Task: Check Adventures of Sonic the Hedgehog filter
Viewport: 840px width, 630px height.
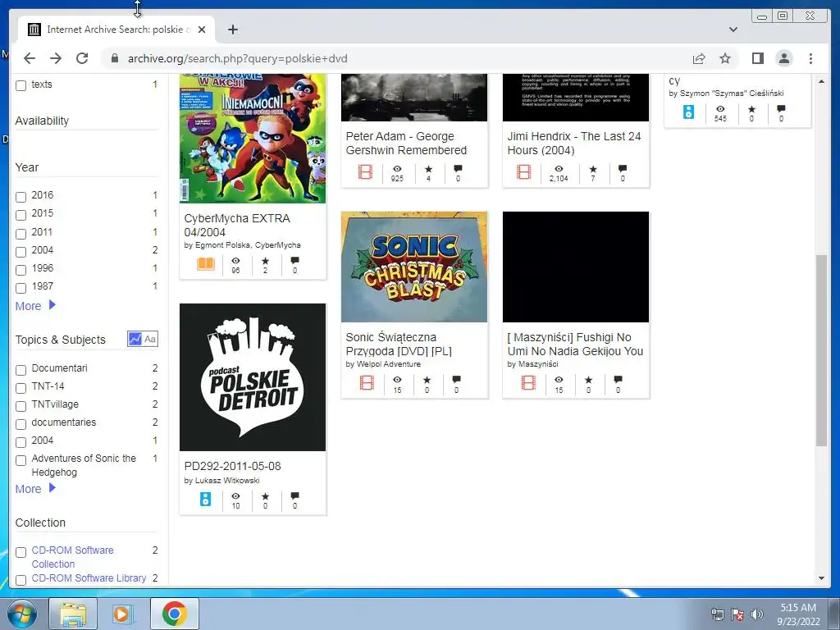Action: [21, 460]
